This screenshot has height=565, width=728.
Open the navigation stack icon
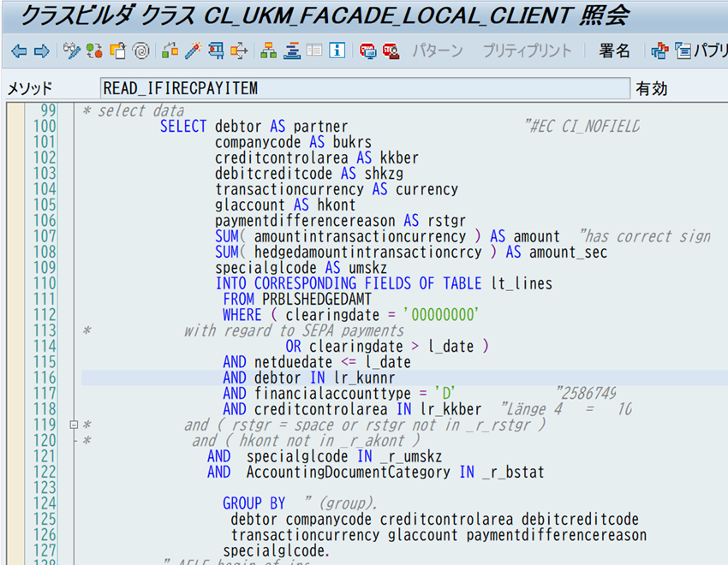click(292, 51)
